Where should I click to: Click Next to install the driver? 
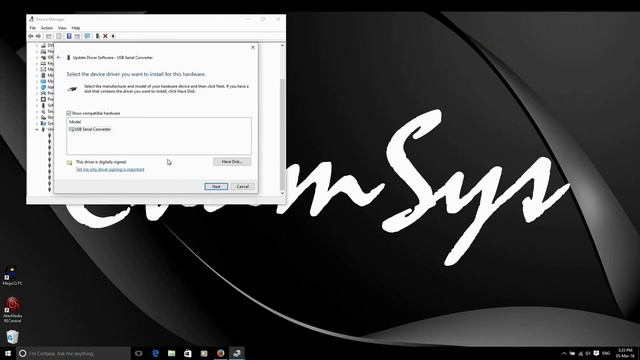tap(216, 187)
